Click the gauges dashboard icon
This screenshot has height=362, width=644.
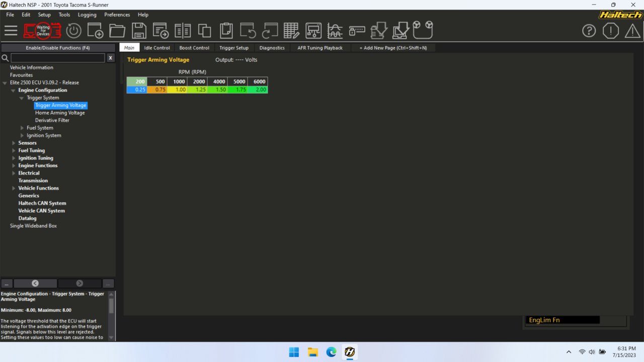[423, 30]
